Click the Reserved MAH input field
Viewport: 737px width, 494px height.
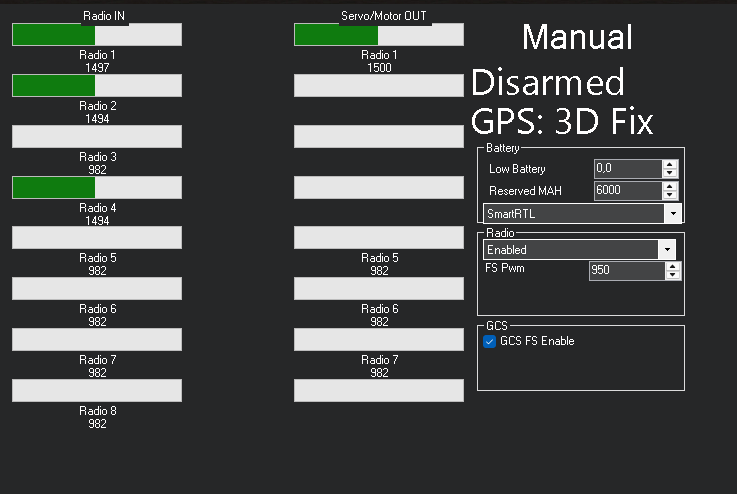pyautogui.click(x=627, y=190)
